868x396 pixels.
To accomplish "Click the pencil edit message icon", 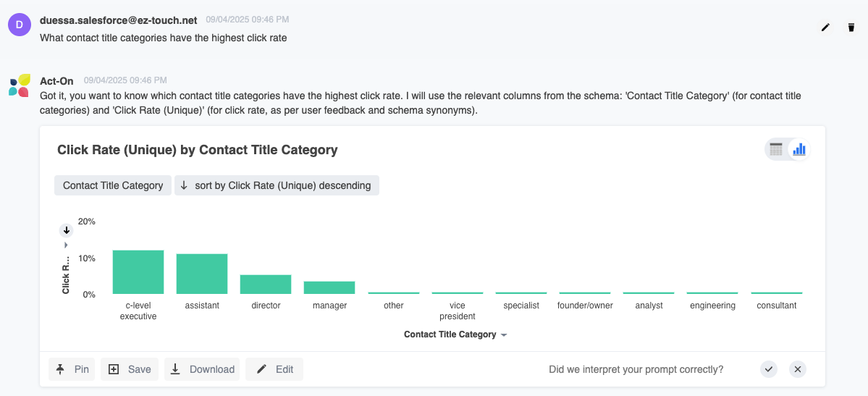I will (x=825, y=27).
